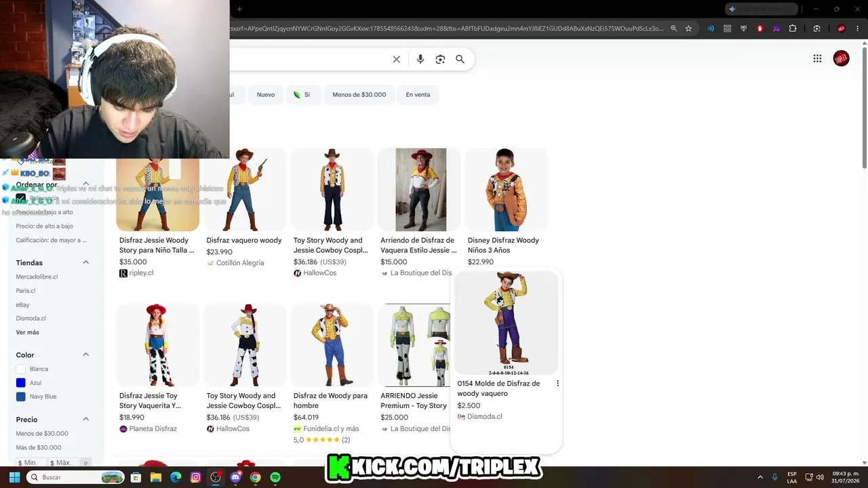Collapse the Ordenar por section
This screenshot has height=488, width=868.
[x=86, y=184]
